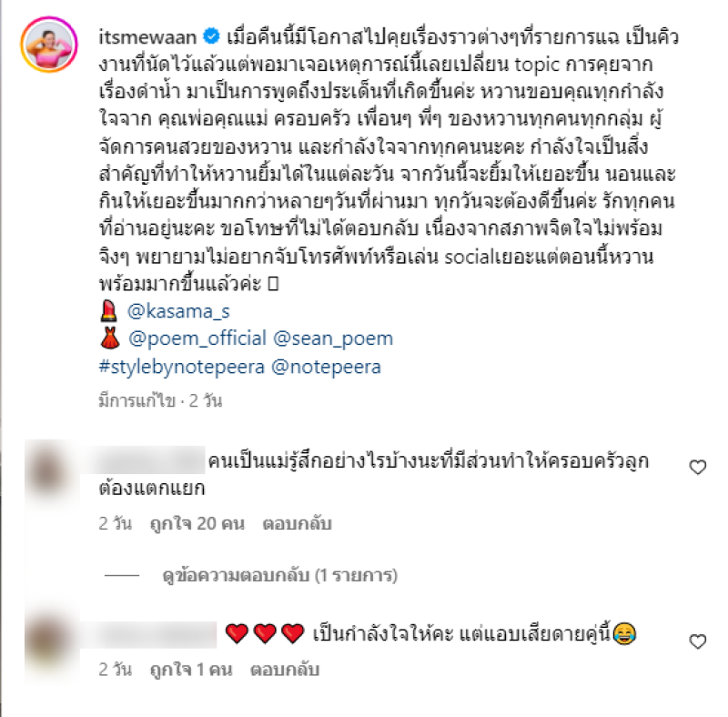Open the @kasama_s mention

click(x=178, y=311)
